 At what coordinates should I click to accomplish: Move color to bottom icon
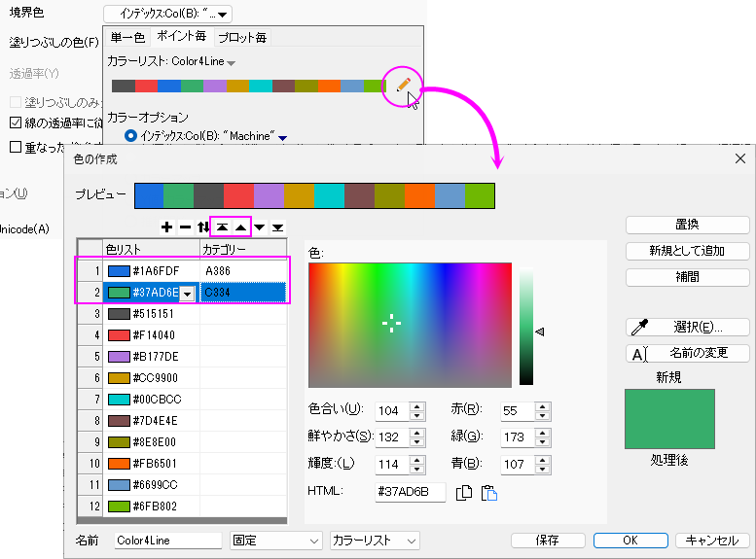pos(277,227)
